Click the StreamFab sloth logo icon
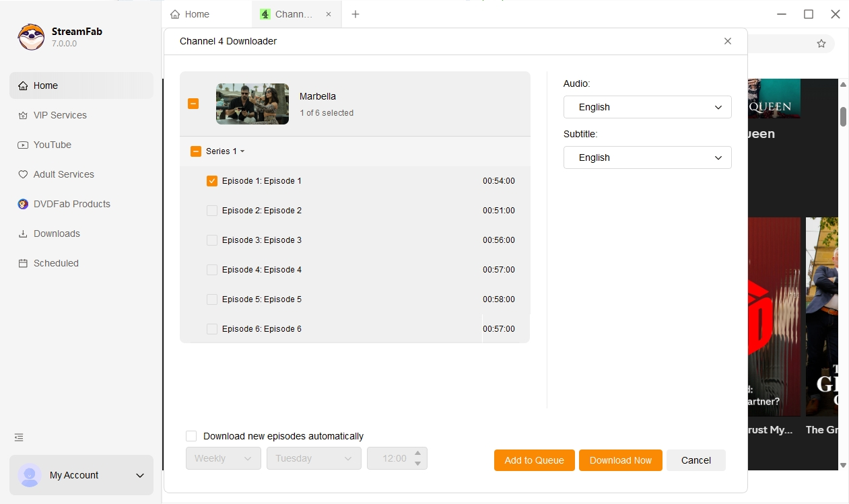The image size is (849, 504). pos(31,37)
